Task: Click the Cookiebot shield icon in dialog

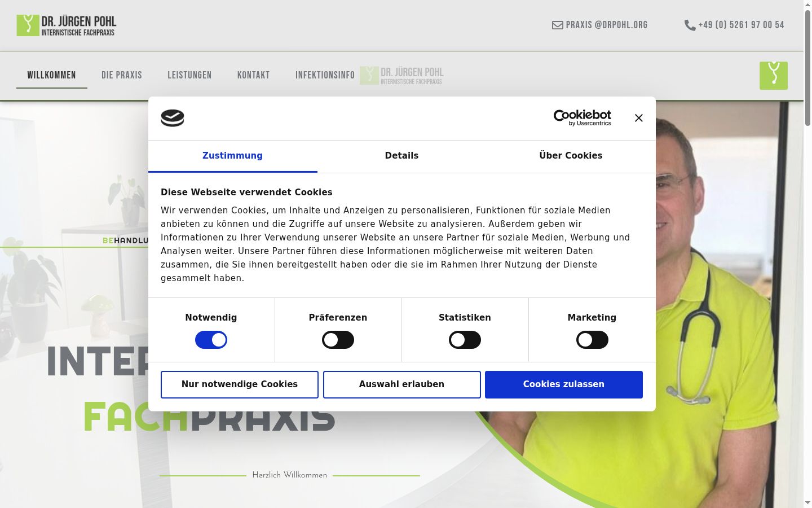Action: tap(173, 118)
